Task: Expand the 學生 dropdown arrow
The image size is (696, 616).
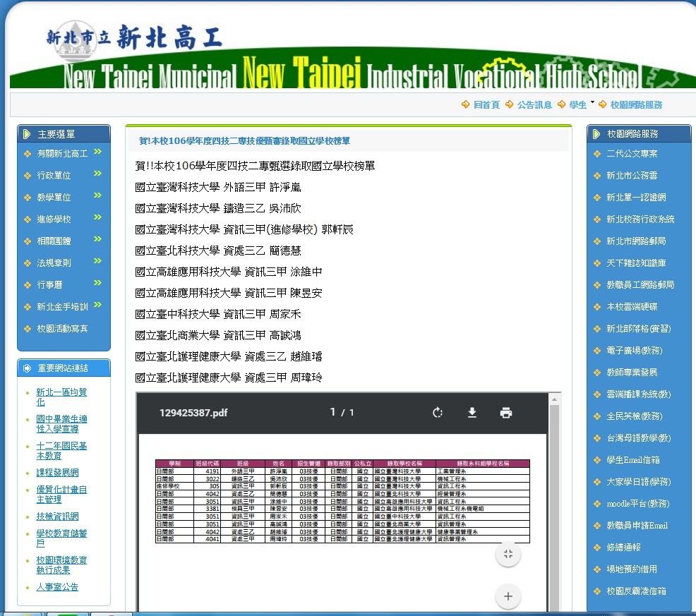Action: click(592, 102)
